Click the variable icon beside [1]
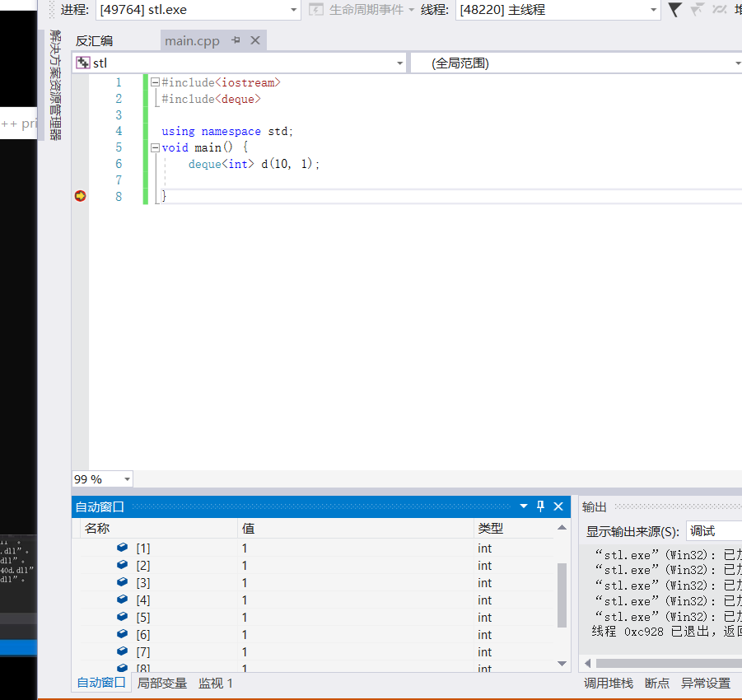Image resolution: width=742 pixels, height=700 pixels. pos(122,547)
